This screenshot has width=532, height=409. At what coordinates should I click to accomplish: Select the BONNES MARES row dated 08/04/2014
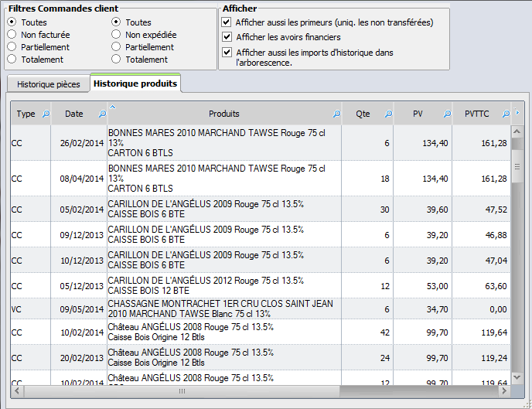[261, 179]
